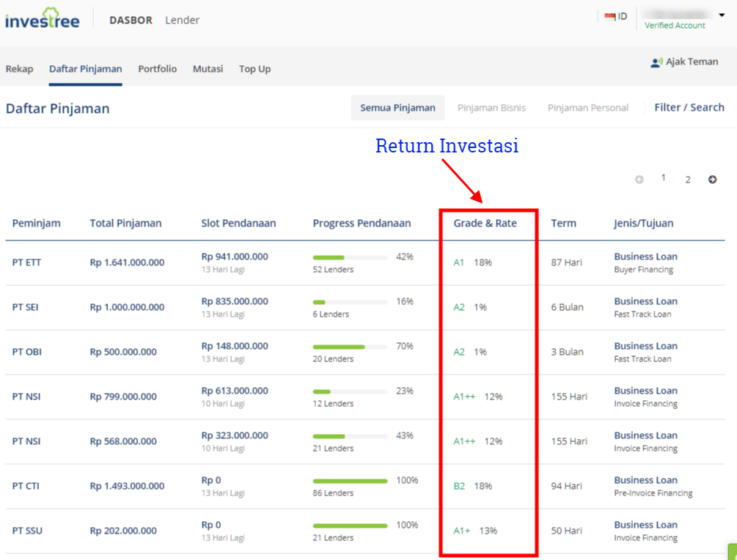Switch to the Portfolio tab
The width and height of the screenshot is (737, 560).
[x=157, y=68]
